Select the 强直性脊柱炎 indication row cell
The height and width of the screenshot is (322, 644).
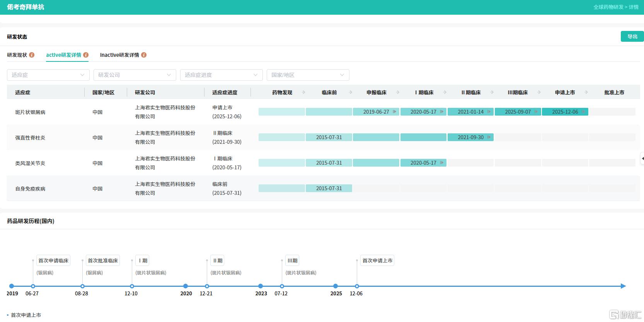tap(30, 138)
